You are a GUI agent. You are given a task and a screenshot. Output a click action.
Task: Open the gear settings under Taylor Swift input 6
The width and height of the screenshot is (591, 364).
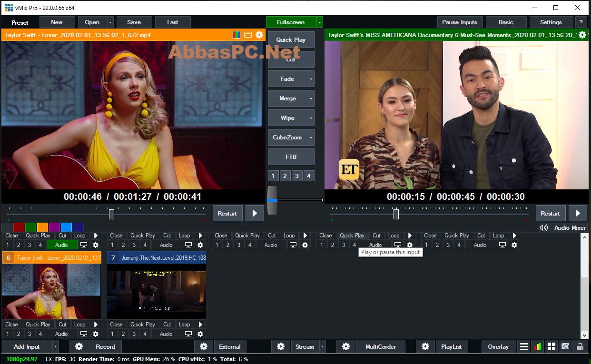[x=96, y=334]
